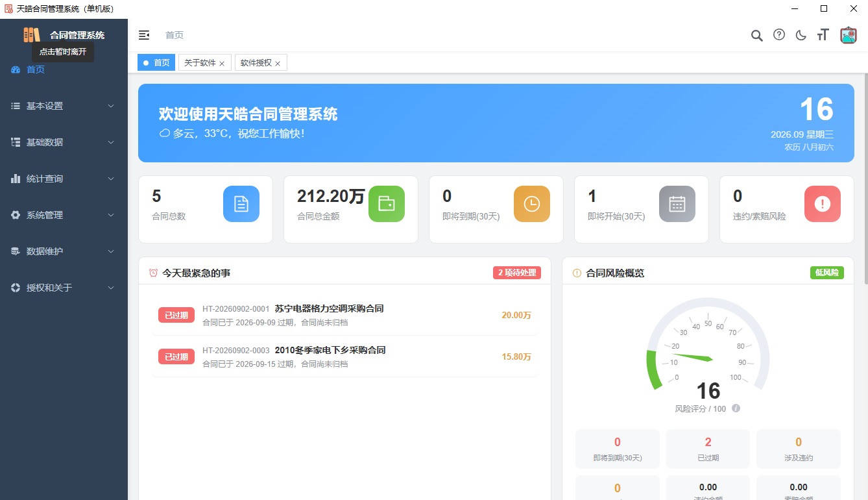Open the font size settings icon
868x500 pixels.
[x=823, y=35]
